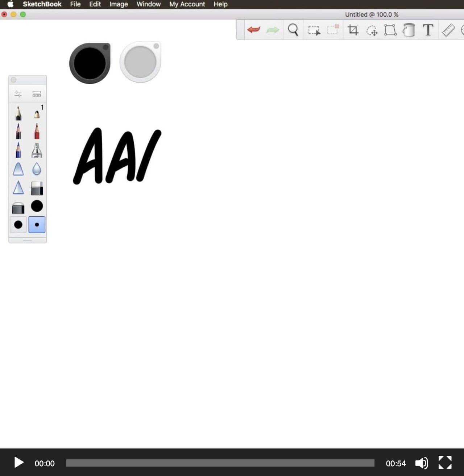Activate the Text tool
Screen dimensions: 464x476
428,30
